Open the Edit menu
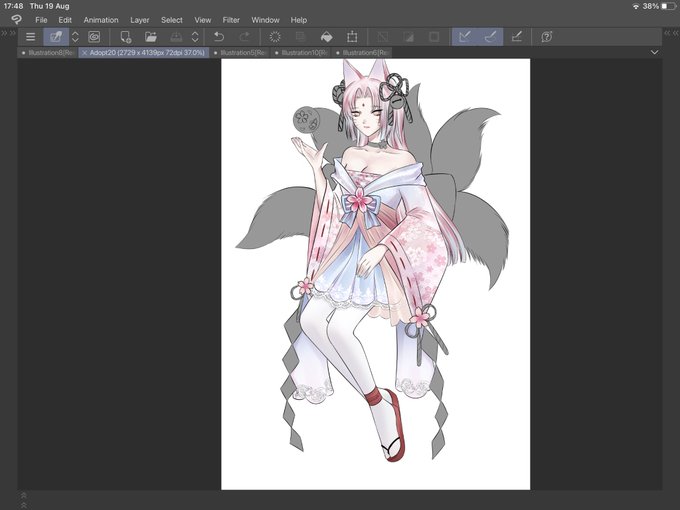Screen dimensions: 680x510 tap(65, 20)
